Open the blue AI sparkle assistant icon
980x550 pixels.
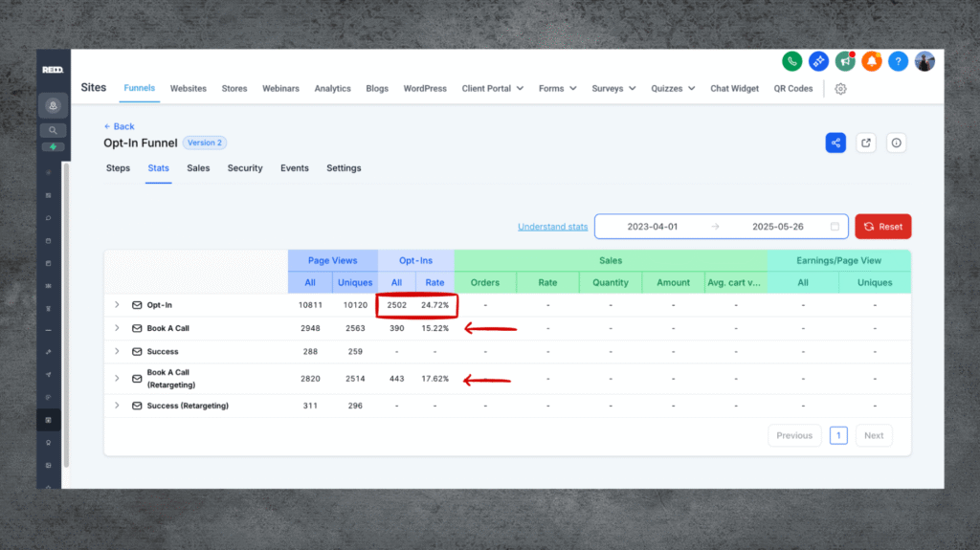(x=818, y=61)
